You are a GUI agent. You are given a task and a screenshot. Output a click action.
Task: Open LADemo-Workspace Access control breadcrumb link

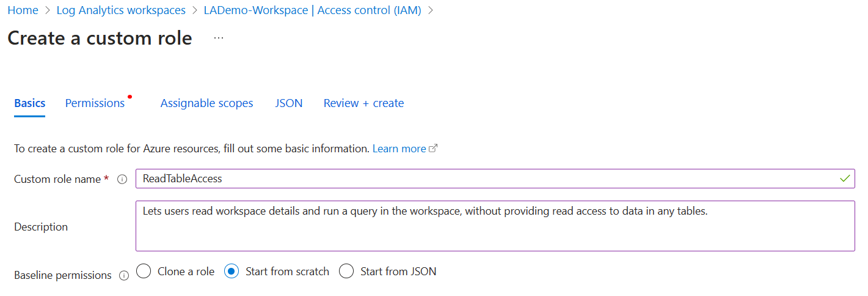312,10
